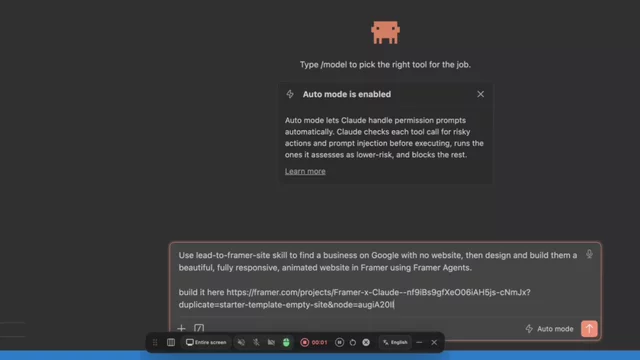640x360 pixels.
Task: Click into the prompt text box
Action: 378,280
